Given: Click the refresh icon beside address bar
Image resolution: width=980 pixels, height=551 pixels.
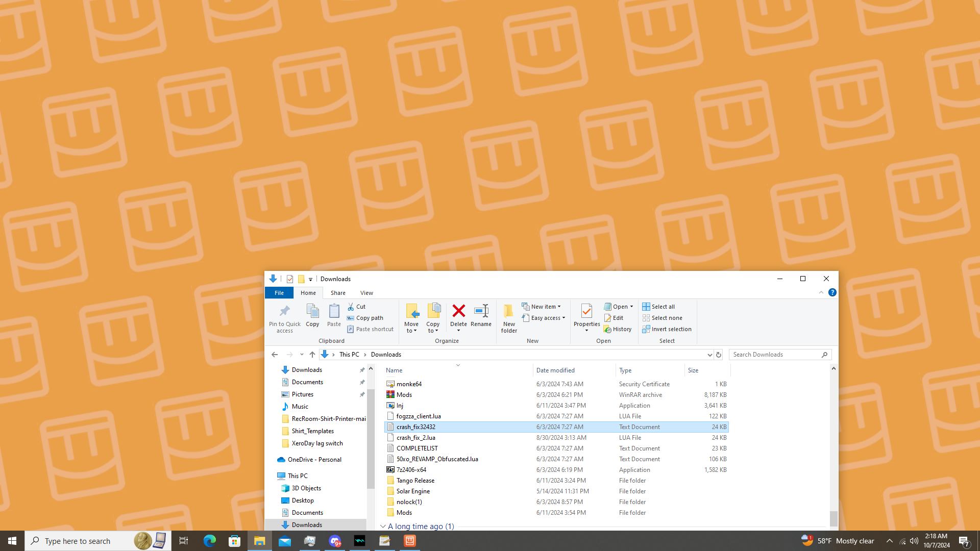Looking at the screenshot, I should coord(719,355).
